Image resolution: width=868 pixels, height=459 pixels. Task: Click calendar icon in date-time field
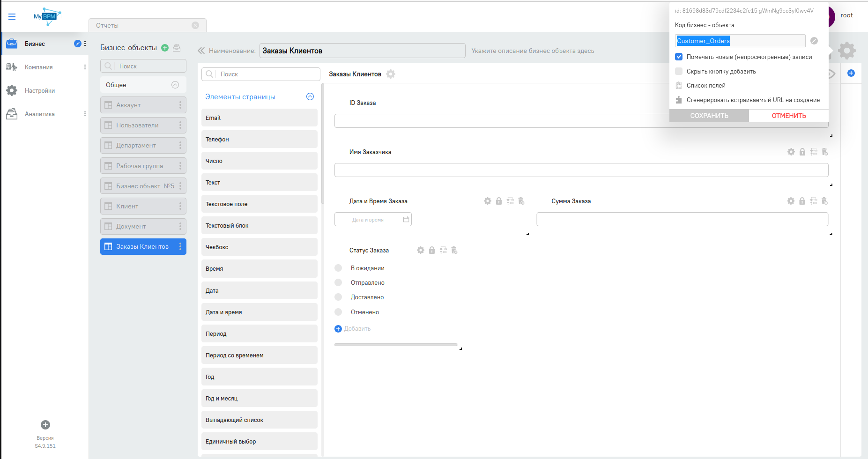406,219
